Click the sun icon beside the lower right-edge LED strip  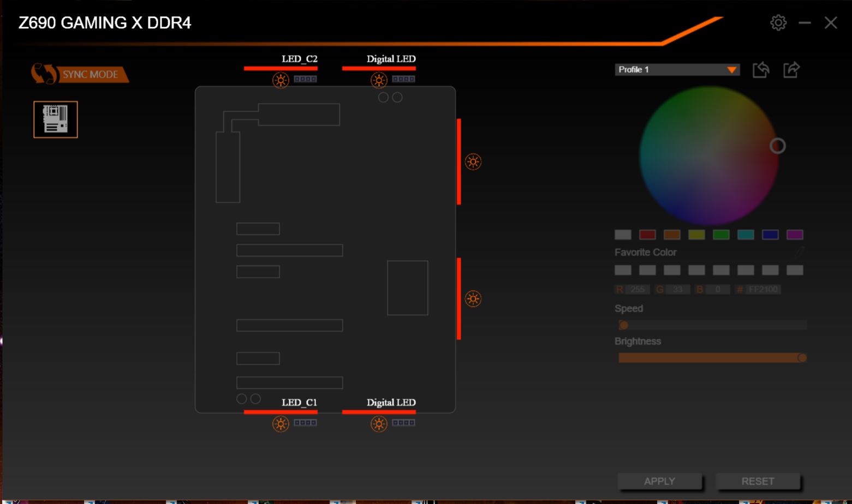(473, 298)
